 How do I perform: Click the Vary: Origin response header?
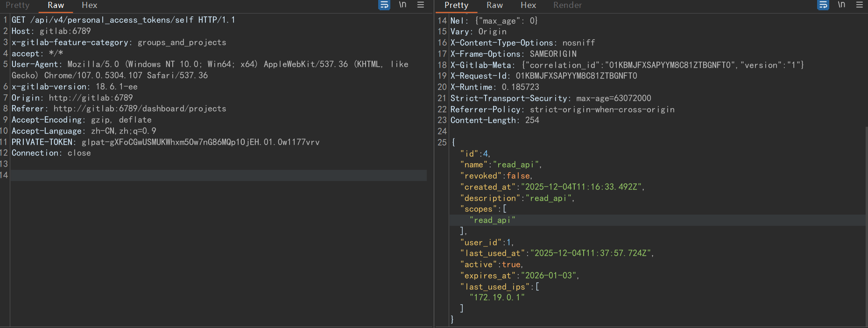click(x=479, y=32)
